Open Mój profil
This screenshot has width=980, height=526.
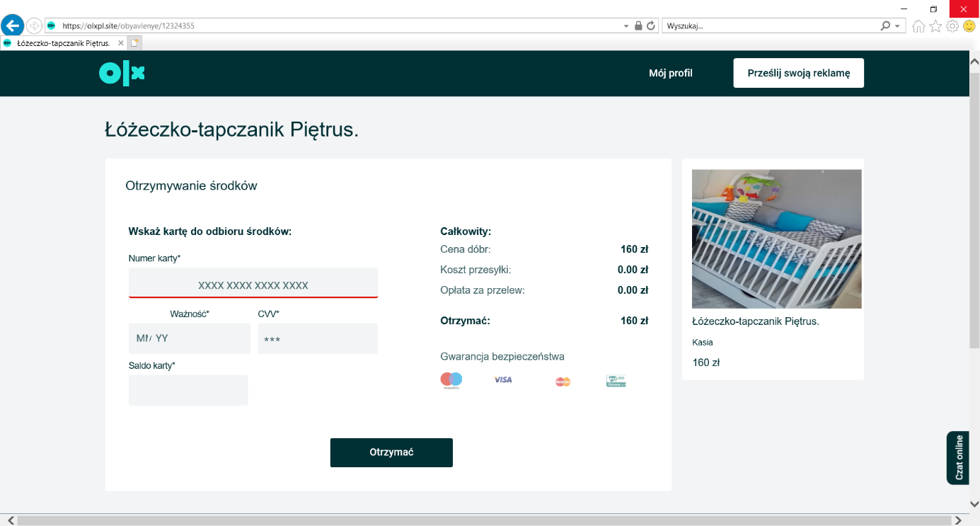pyautogui.click(x=670, y=73)
